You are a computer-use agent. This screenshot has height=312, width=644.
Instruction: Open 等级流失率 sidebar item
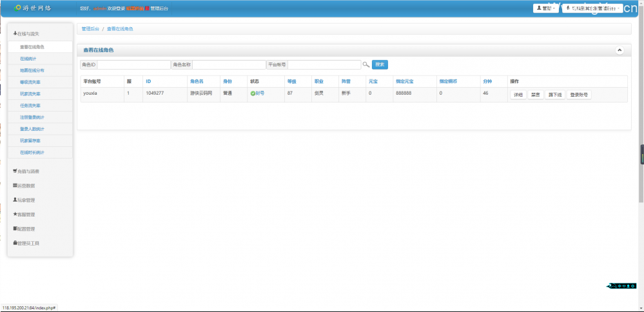tap(40, 82)
